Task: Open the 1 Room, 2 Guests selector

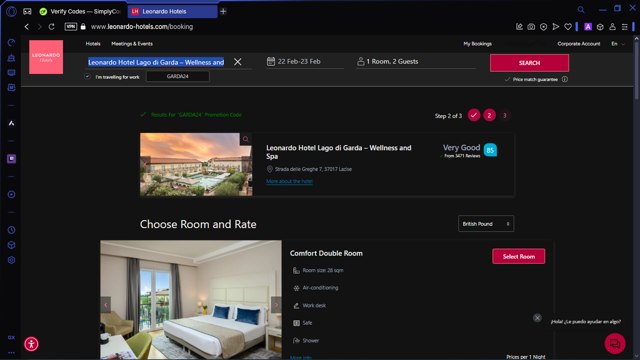Action: point(416,62)
